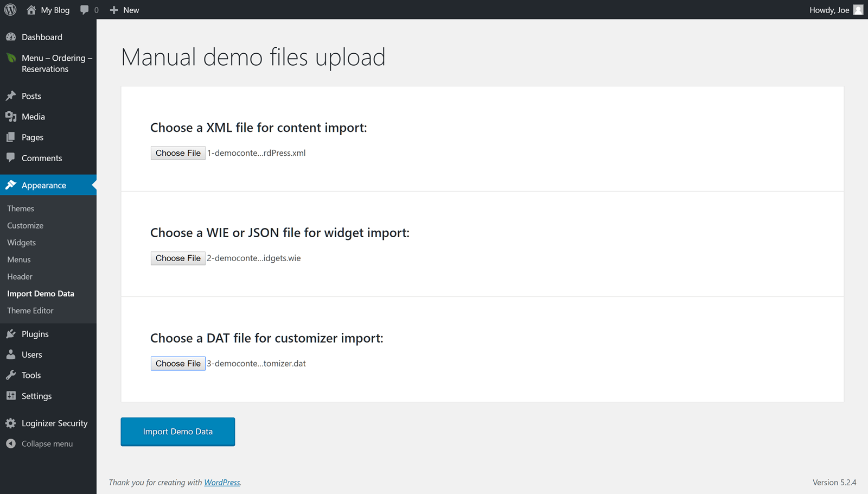Open the Howdy, Joe account menu

[x=829, y=10]
